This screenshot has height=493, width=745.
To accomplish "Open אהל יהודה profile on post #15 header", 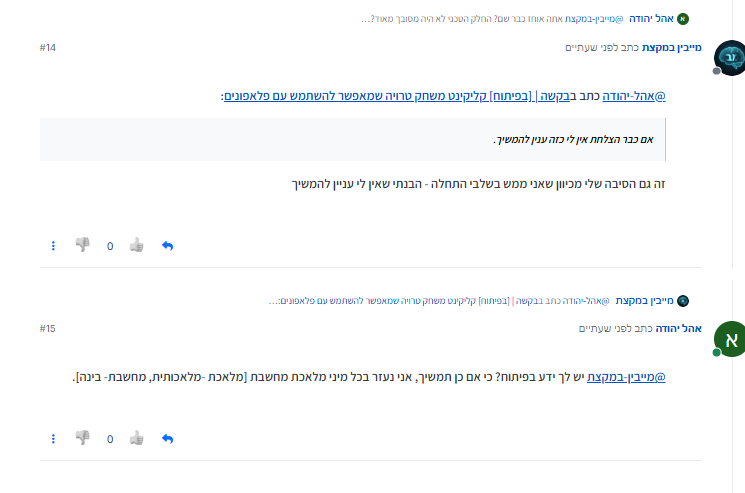I will pos(678,329).
